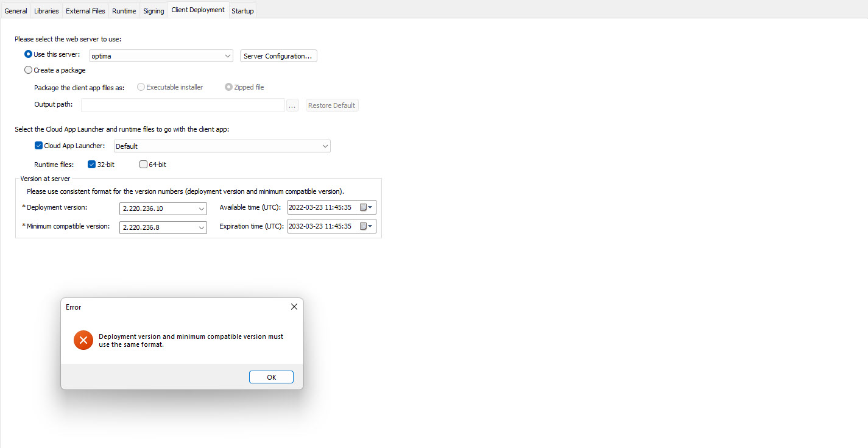
Task: Select the 'Use this server' radio button
Action: pyautogui.click(x=28, y=55)
